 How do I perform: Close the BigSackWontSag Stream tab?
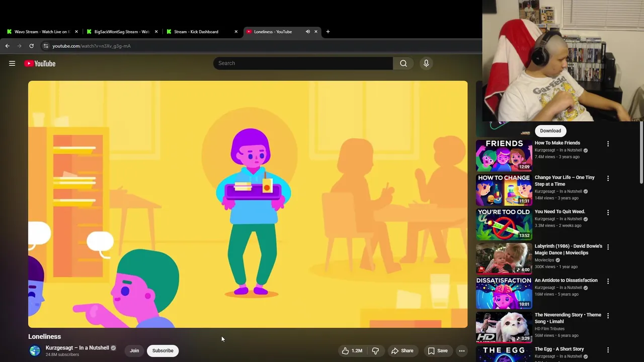(156, 32)
